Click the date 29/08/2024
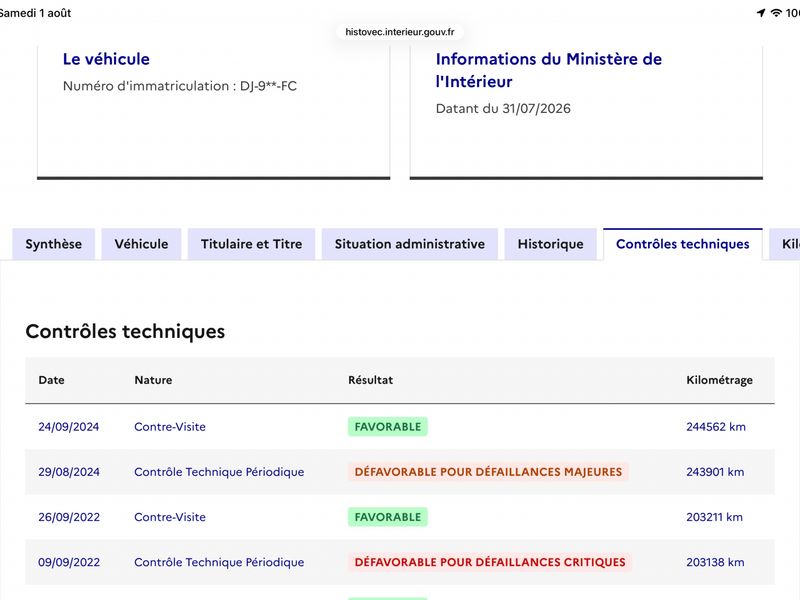 coord(69,472)
